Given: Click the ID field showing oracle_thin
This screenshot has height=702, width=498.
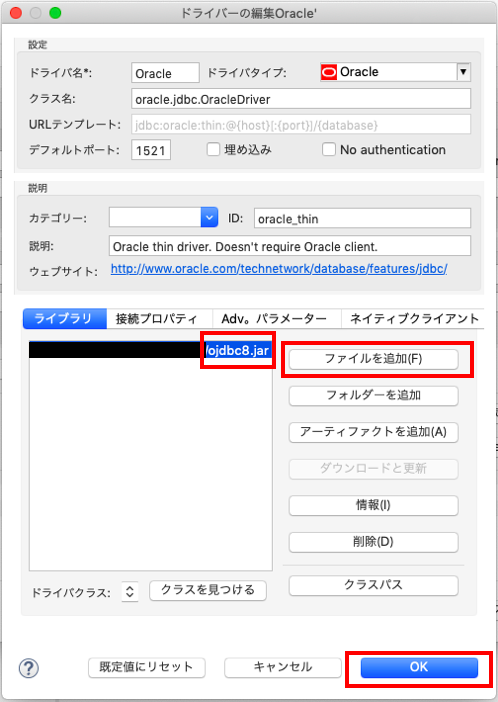Looking at the screenshot, I should coord(362,218).
